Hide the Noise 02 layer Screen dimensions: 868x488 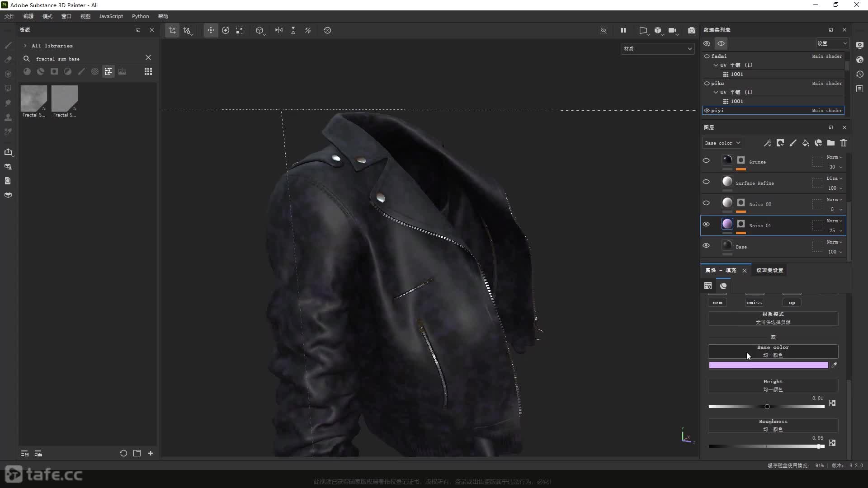coord(706,203)
